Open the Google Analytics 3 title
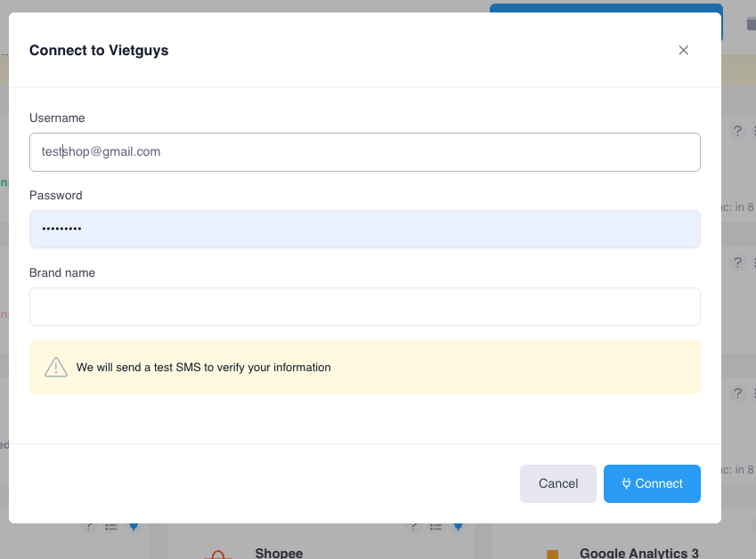Image resolution: width=756 pixels, height=559 pixels. (638, 553)
